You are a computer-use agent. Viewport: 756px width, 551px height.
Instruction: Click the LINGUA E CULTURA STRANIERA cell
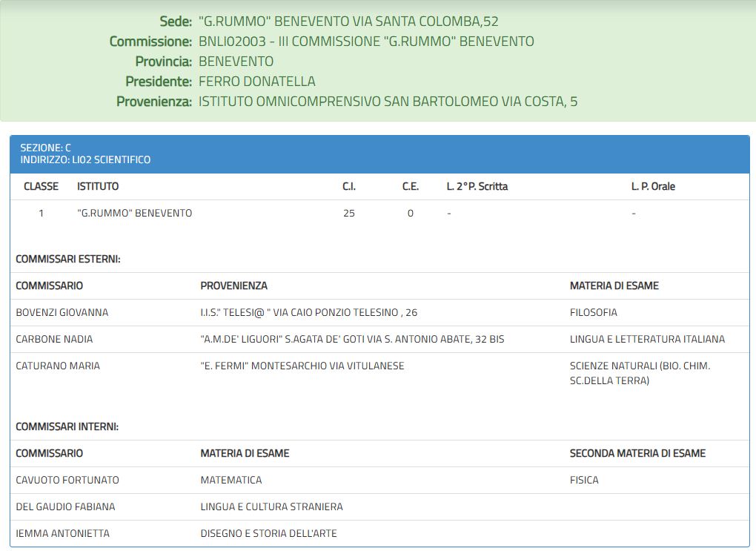tap(271, 507)
